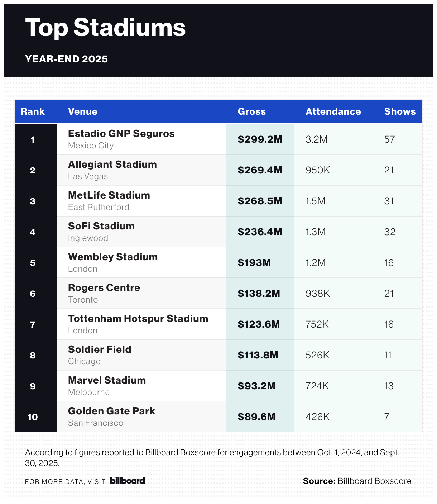Click the $193M gross value
This screenshot has height=504, width=437.
click(254, 263)
